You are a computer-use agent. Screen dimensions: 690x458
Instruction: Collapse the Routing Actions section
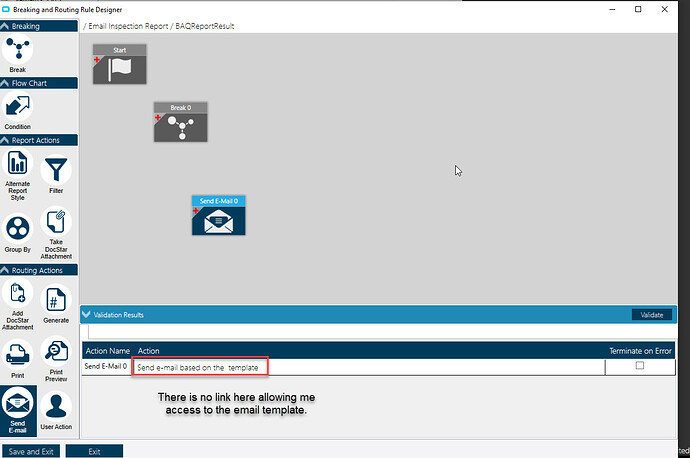5,270
